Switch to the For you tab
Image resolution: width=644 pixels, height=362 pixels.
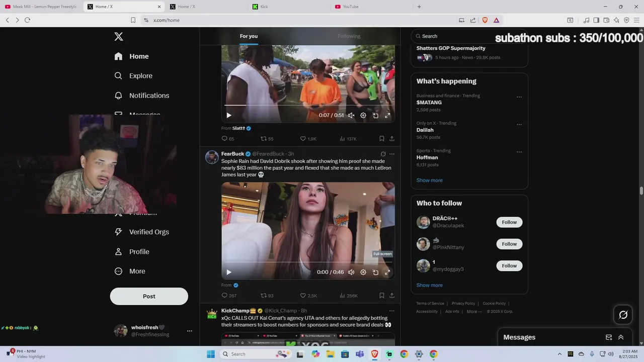(x=249, y=36)
